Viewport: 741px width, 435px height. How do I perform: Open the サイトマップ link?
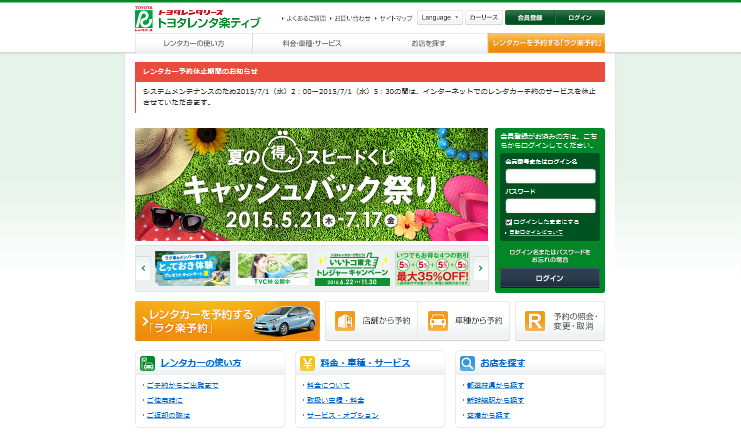(x=396, y=18)
